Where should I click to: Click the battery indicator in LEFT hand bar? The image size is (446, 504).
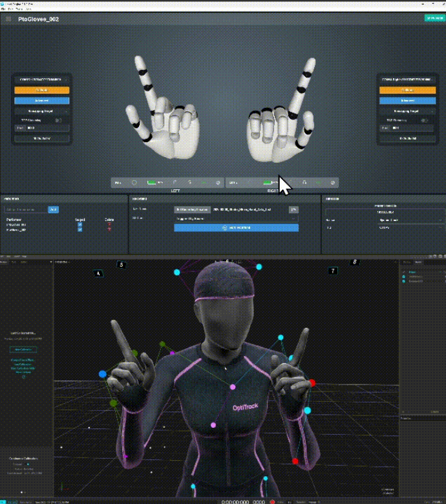[151, 183]
